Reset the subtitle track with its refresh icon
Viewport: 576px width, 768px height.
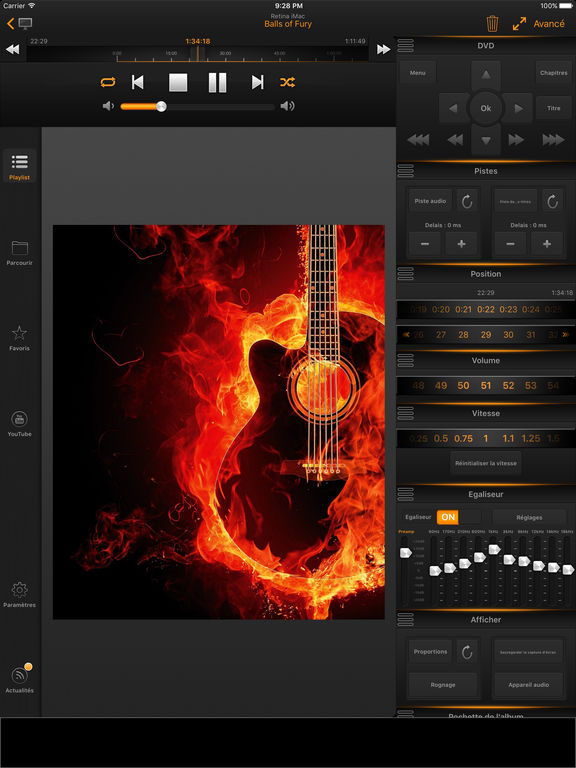pyautogui.click(x=552, y=201)
